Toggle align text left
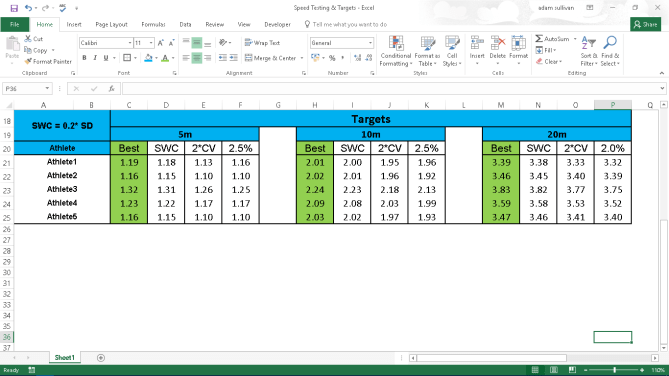669x376 pixels. [186, 58]
